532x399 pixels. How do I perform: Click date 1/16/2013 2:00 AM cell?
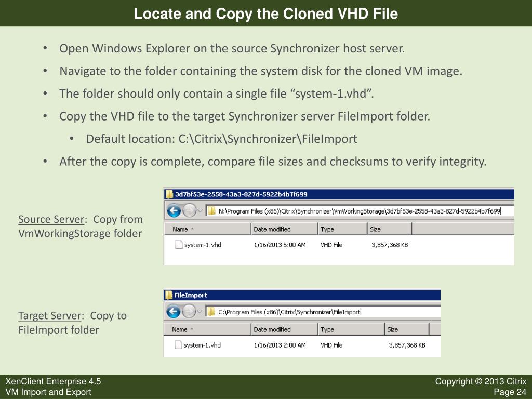pos(280,345)
